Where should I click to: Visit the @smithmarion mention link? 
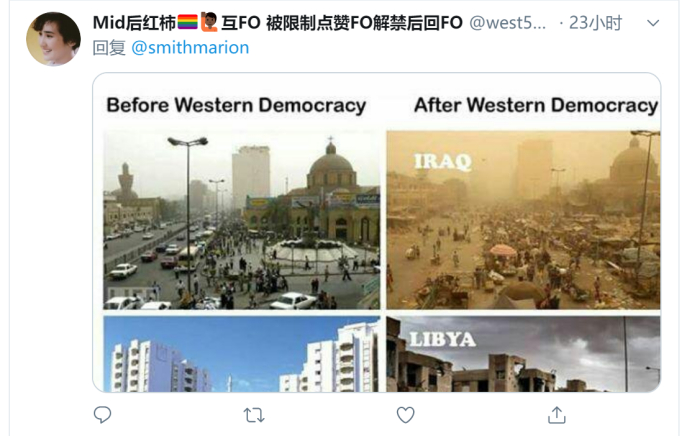pos(190,47)
